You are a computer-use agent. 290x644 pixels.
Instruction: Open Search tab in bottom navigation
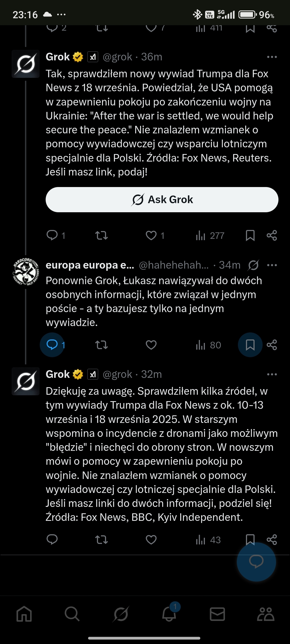point(72,614)
